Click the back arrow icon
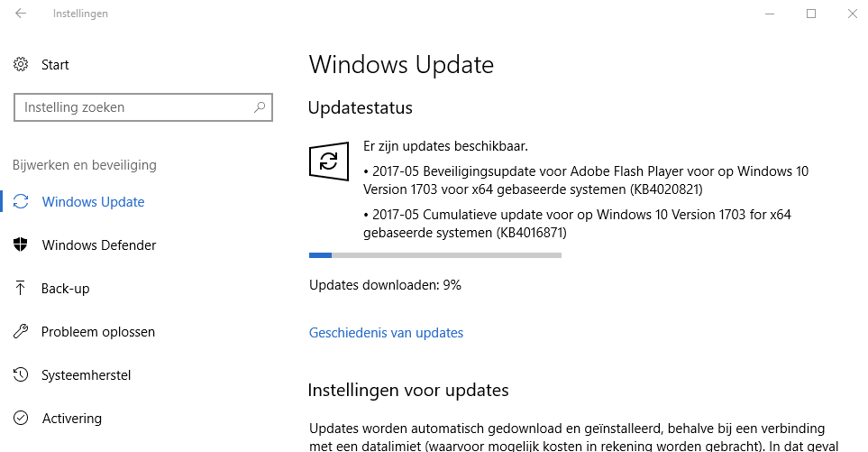The image size is (868, 452). [21, 14]
